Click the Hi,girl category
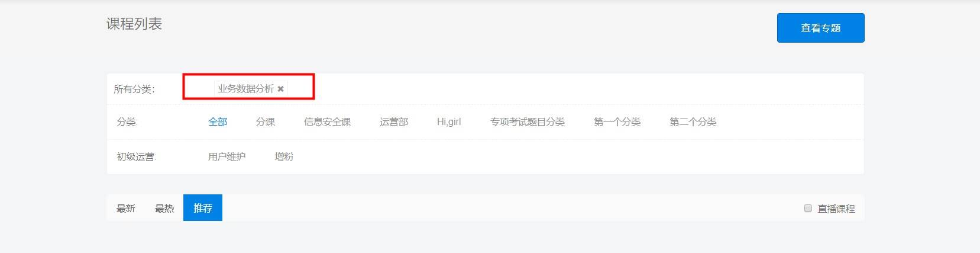The width and height of the screenshot is (980, 253). coord(449,122)
